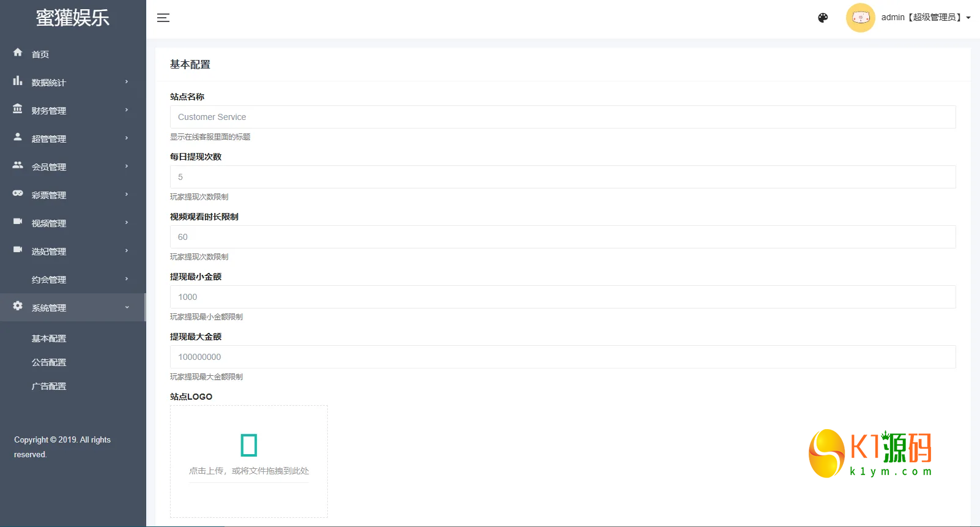
Task: Click the bank icon for 财务管理
Action: pyautogui.click(x=18, y=109)
